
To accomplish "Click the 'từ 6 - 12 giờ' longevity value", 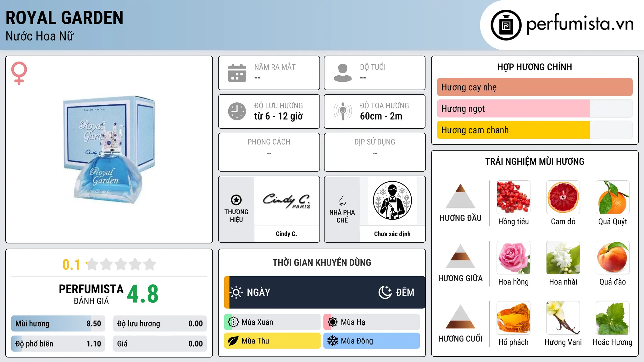I will click(279, 116).
